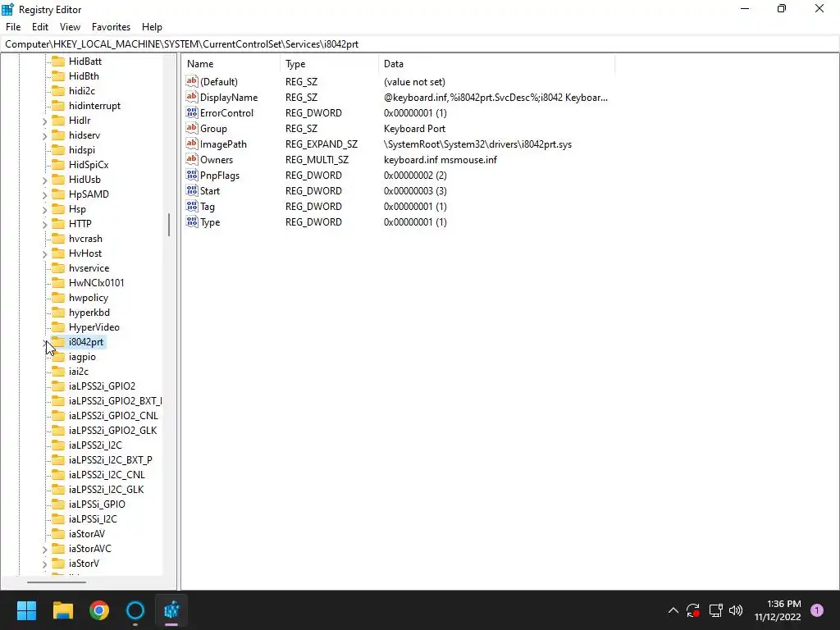Select the hyperkbd folder icon
Viewport: 840px width, 630px height.
point(58,313)
